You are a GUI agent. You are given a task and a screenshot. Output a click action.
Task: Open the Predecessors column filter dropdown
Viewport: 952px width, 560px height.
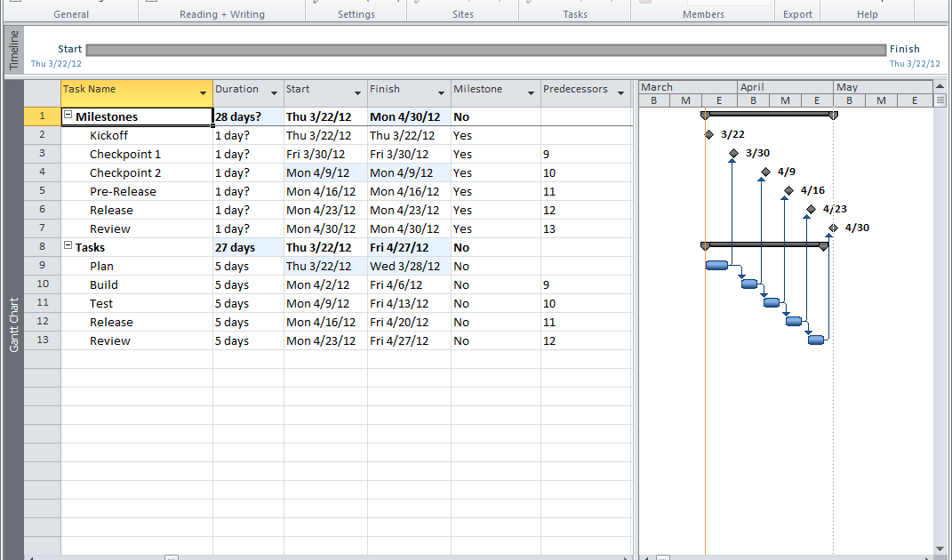pos(621,92)
